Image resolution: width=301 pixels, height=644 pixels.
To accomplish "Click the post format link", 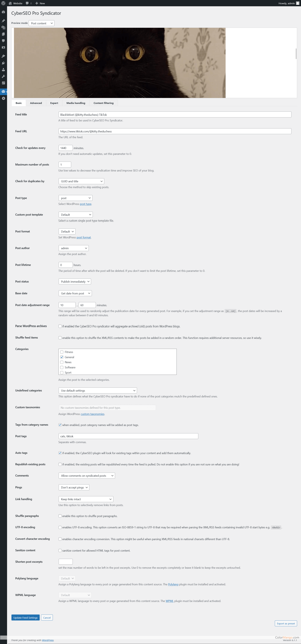I will pyautogui.click(x=84, y=237).
